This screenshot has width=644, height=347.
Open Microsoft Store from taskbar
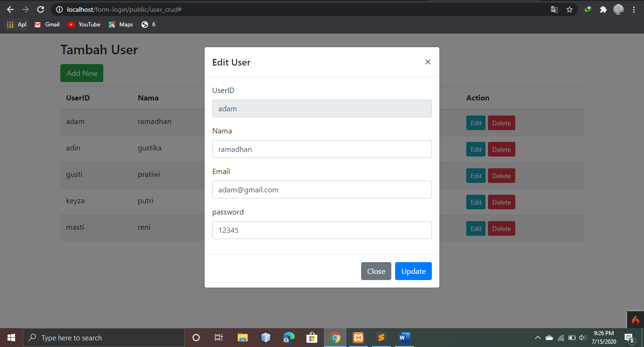point(312,338)
